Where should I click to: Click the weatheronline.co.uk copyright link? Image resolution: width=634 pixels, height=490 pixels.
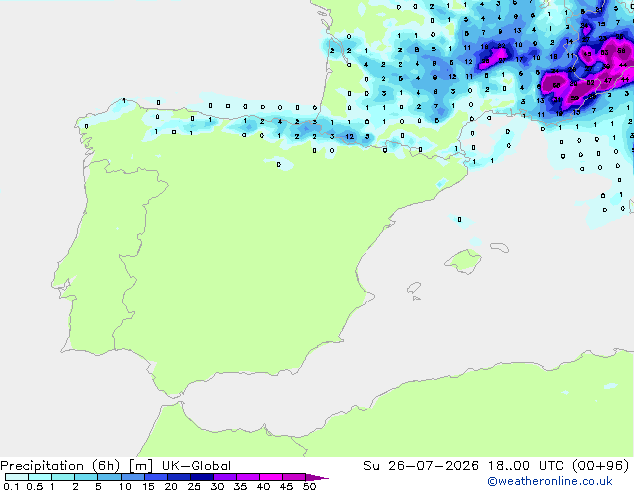click(550, 481)
